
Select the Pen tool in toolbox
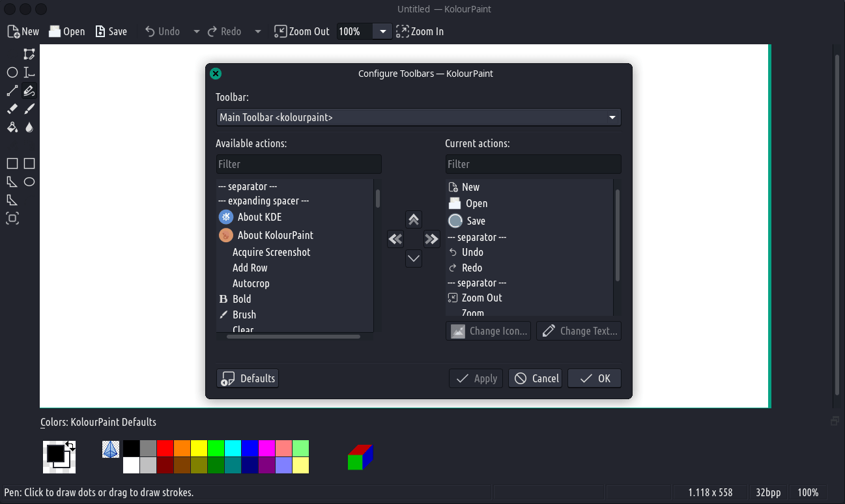[29, 91]
